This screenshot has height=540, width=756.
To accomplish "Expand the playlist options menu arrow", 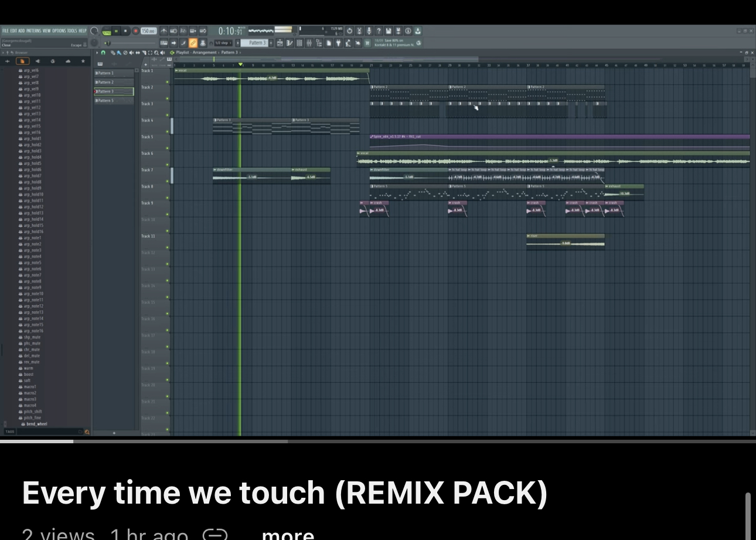I will (x=97, y=53).
